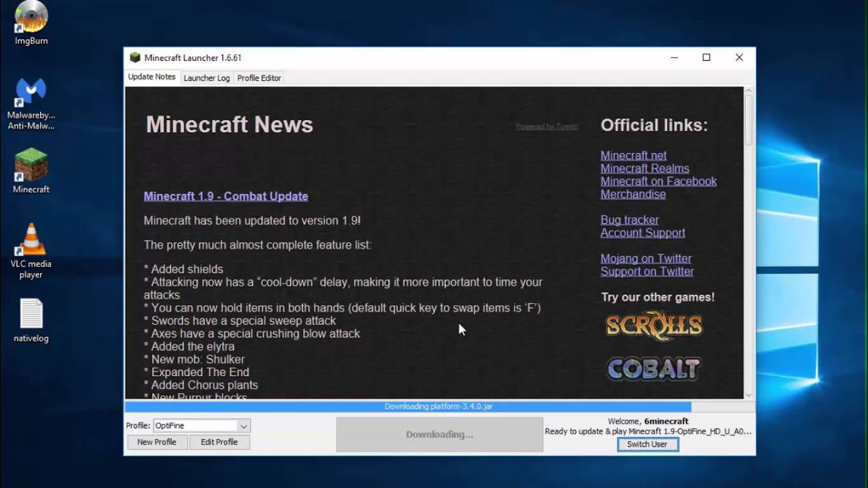Click the scrollbar up arrow in news pane
The height and width of the screenshot is (488, 868).
[749, 90]
